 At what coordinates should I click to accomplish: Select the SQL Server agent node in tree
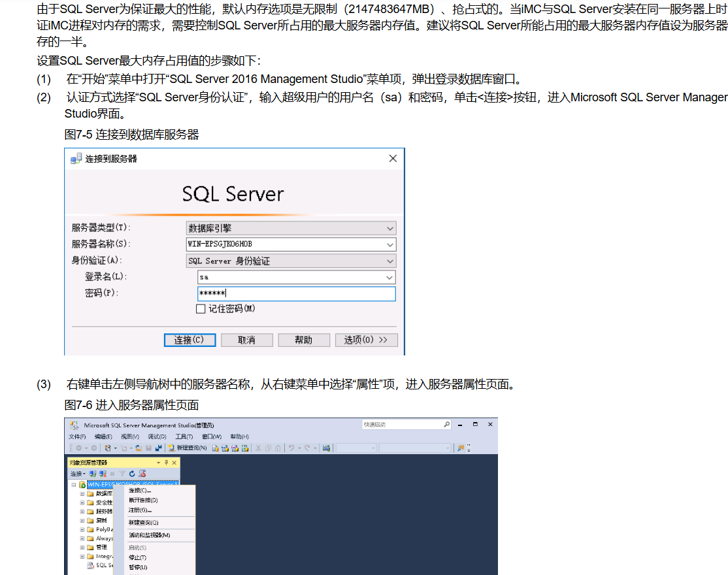[x=100, y=565]
